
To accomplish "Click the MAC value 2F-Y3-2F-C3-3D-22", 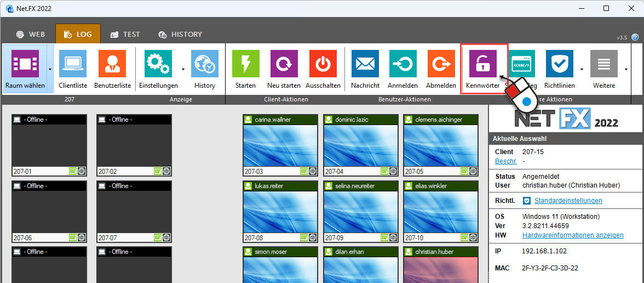I will pos(550,268).
